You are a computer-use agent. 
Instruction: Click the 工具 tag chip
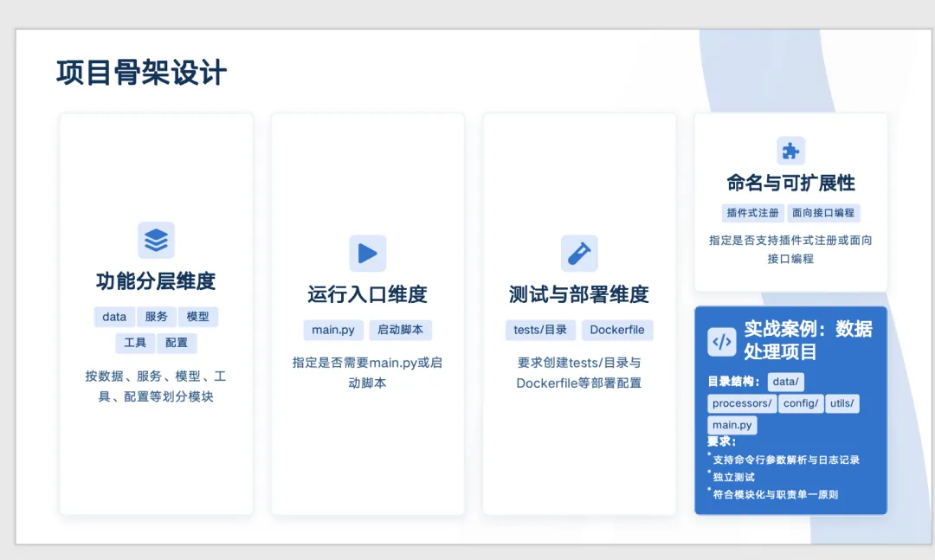(135, 343)
